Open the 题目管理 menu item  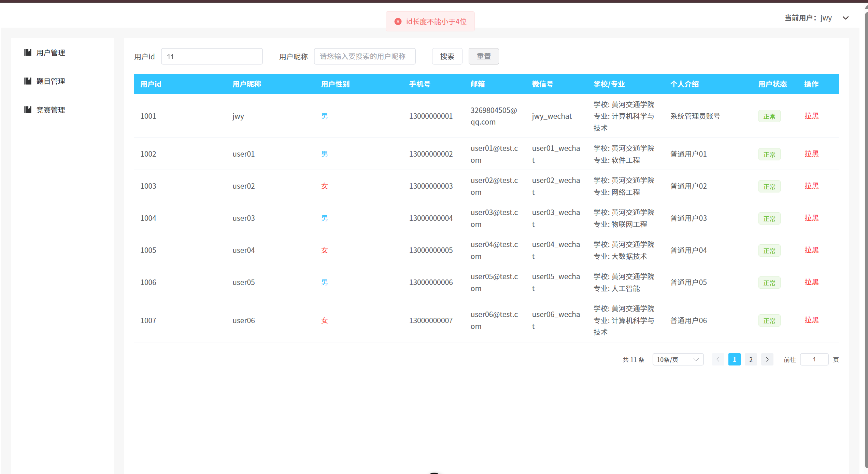pos(51,81)
